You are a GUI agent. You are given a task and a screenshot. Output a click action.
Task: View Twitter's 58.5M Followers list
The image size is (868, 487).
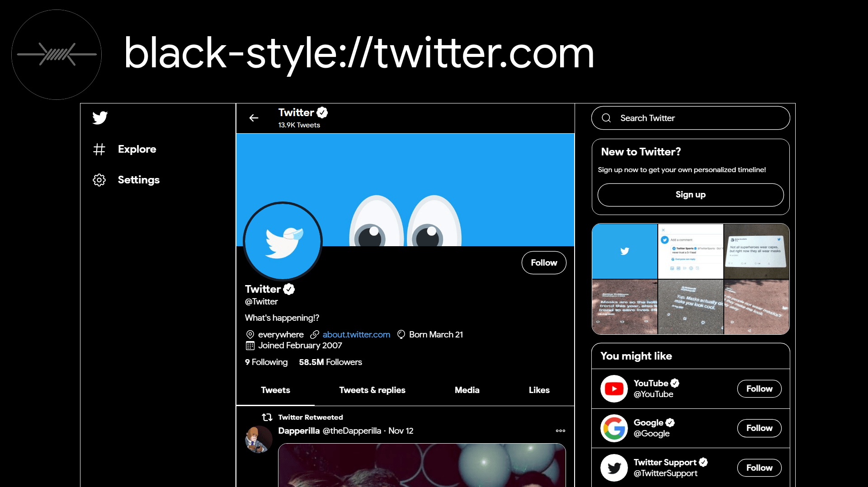330,362
